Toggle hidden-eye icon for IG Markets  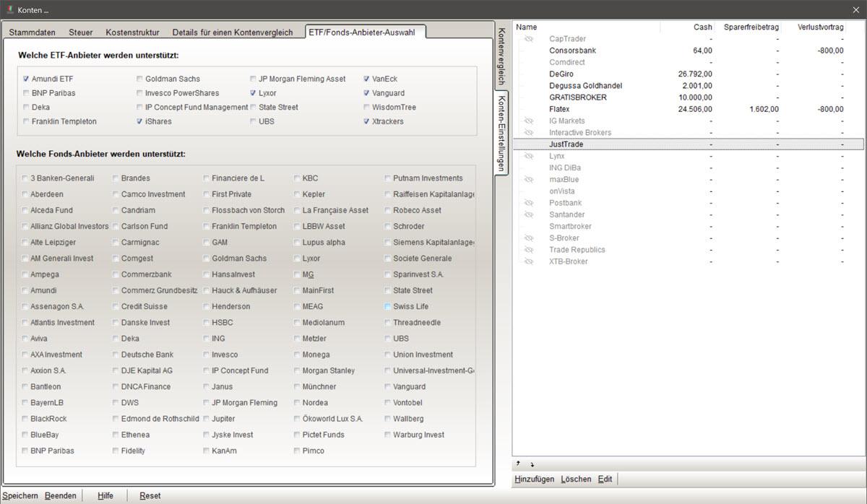pyautogui.click(x=528, y=121)
